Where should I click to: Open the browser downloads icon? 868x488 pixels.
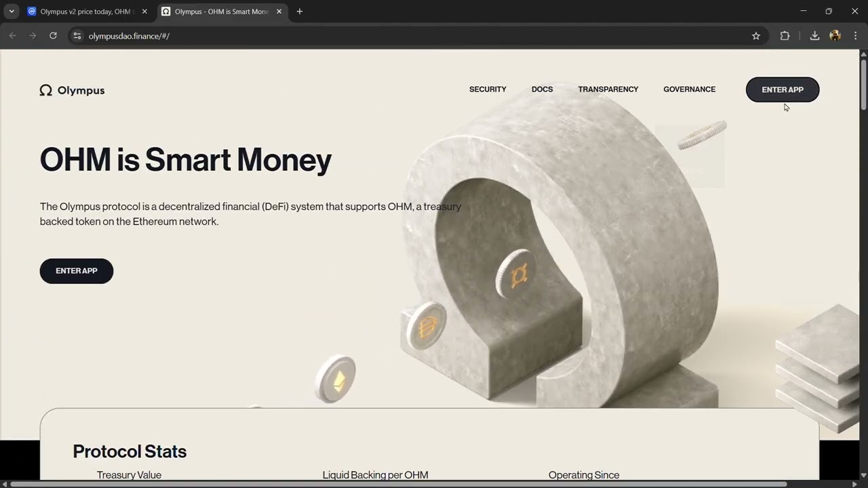click(x=814, y=36)
